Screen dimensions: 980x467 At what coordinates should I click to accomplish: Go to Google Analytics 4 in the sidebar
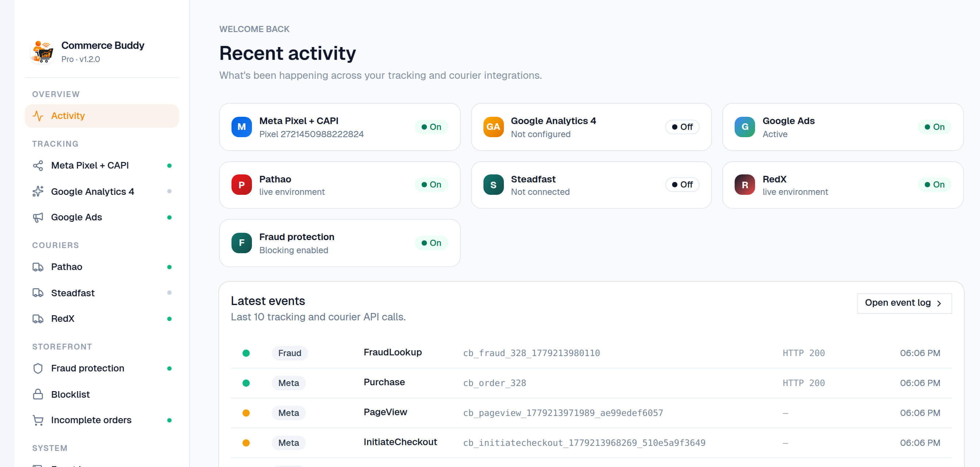102,191
